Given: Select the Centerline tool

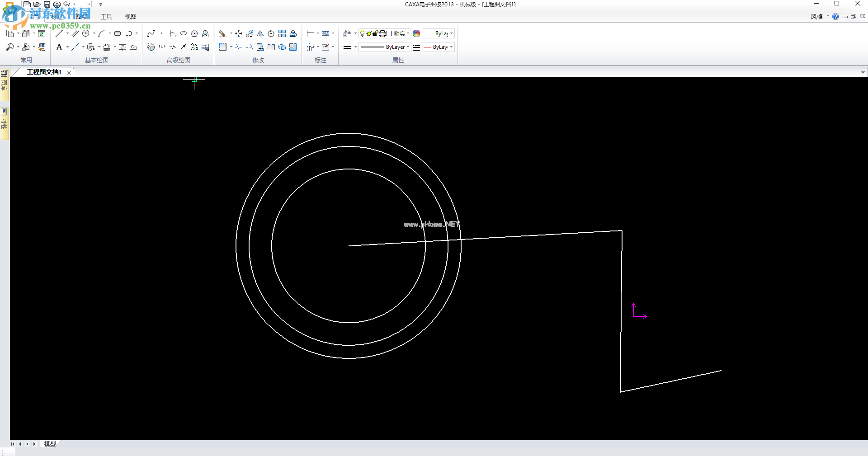Looking at the screenshot, I should click(75, 47).
